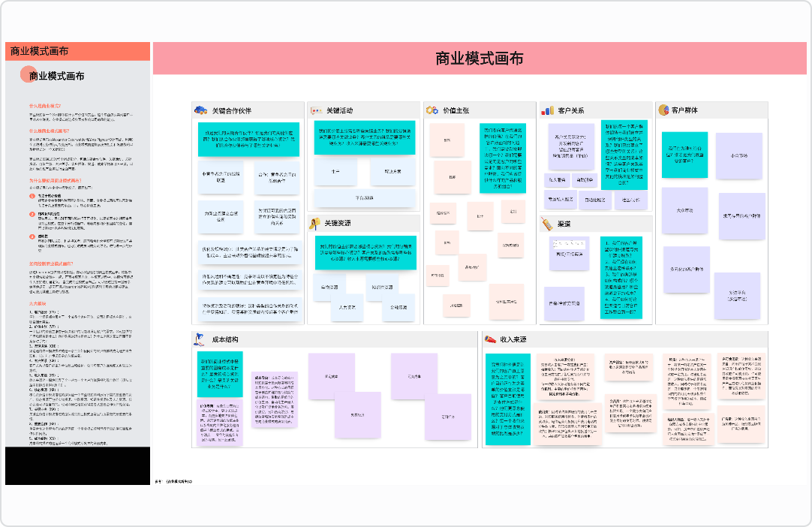
Task: Select the 大众市场 sticky note
Action: click(x=684, y=211)
